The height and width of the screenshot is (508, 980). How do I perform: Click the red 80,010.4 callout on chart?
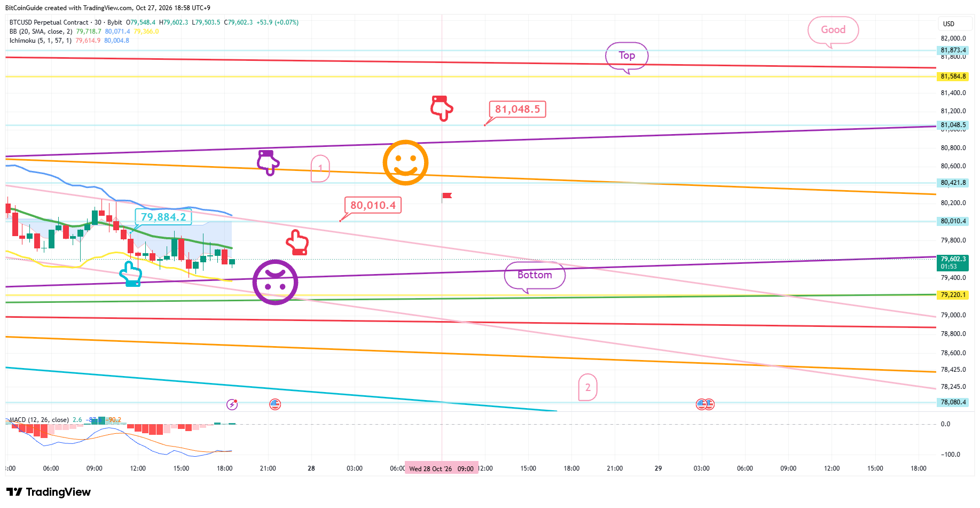pyautogui.click(x=373, y=206)
